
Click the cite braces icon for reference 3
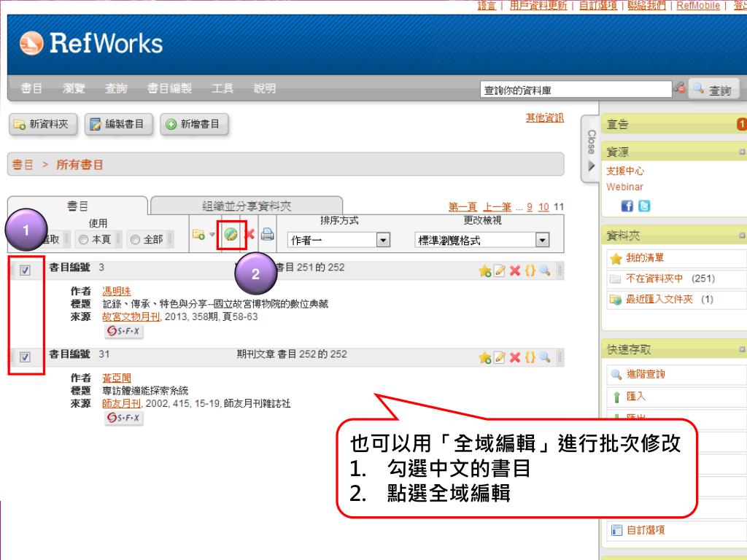(x=530, y=271)
